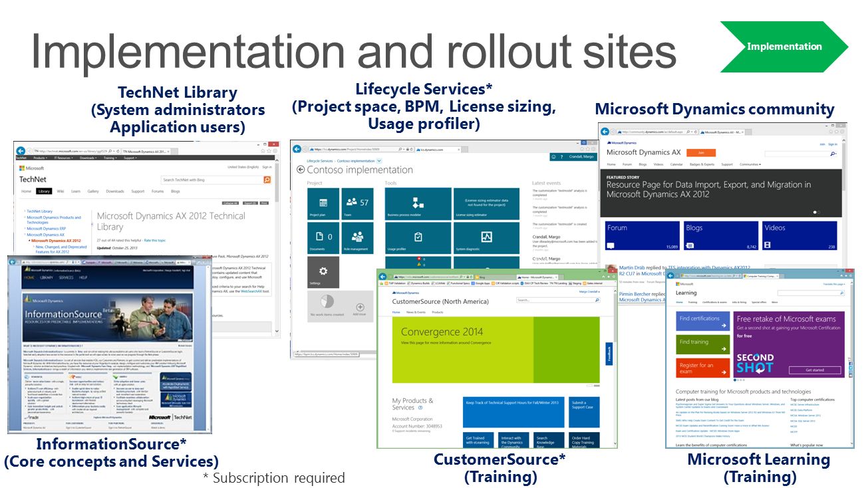
Task: Click orange search icon on TechNet page
Action: (x=267, y=180)
